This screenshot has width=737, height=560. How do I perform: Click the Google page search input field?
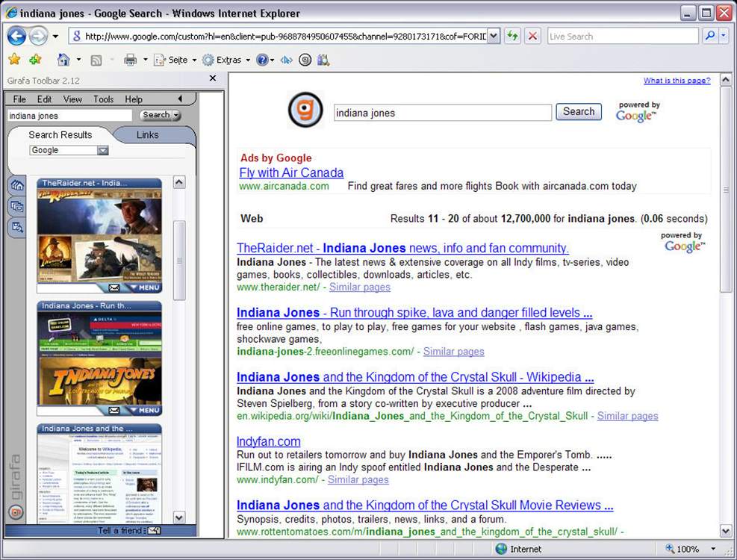pyautogui.click(x=442, y=113)
